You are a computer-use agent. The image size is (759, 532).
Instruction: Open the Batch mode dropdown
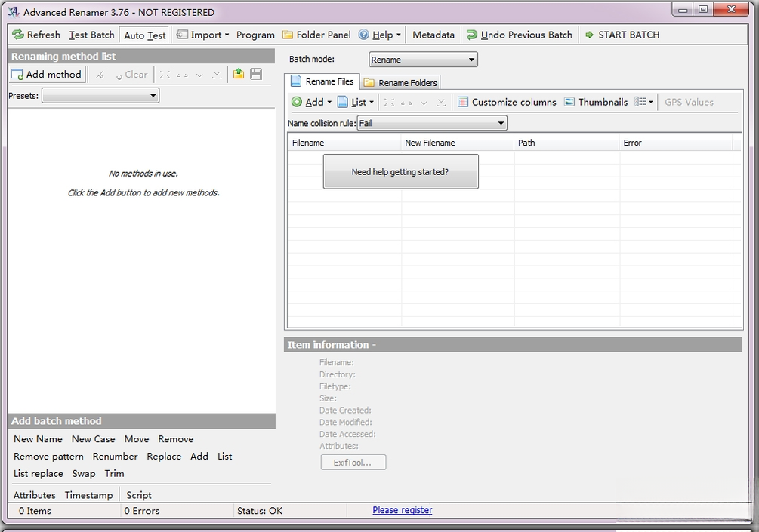point(423,60)
